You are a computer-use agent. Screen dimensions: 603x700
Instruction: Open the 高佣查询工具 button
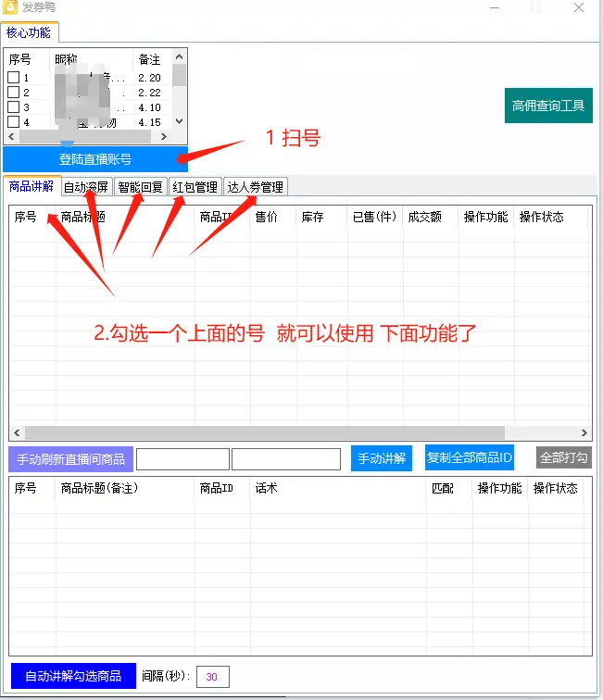pyautogui.click(x=548, y=106)
